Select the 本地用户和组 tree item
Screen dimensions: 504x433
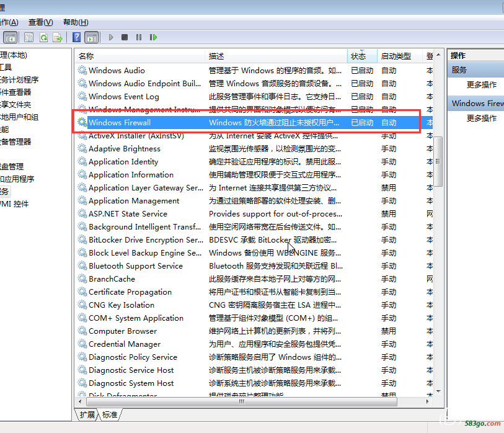pyautogui.click(x=19, y=117)
